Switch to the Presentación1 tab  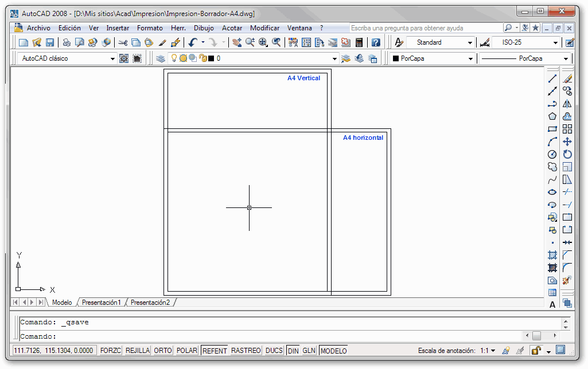[x=102, y=303]
